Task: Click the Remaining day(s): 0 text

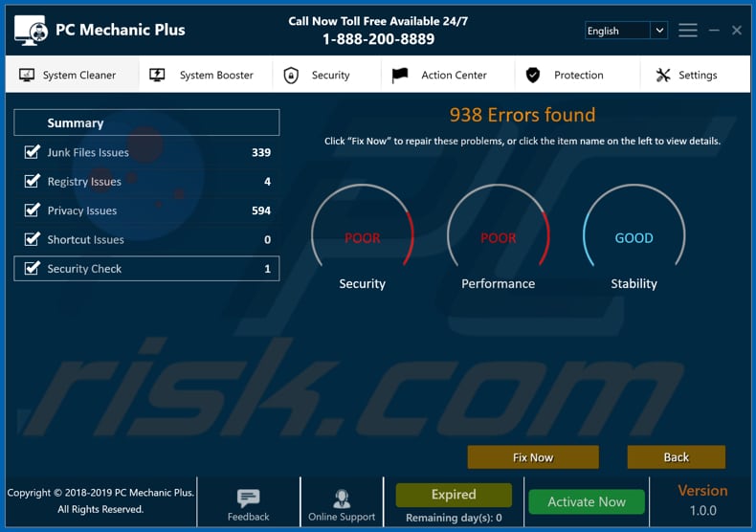Action: tap(454, 518)
